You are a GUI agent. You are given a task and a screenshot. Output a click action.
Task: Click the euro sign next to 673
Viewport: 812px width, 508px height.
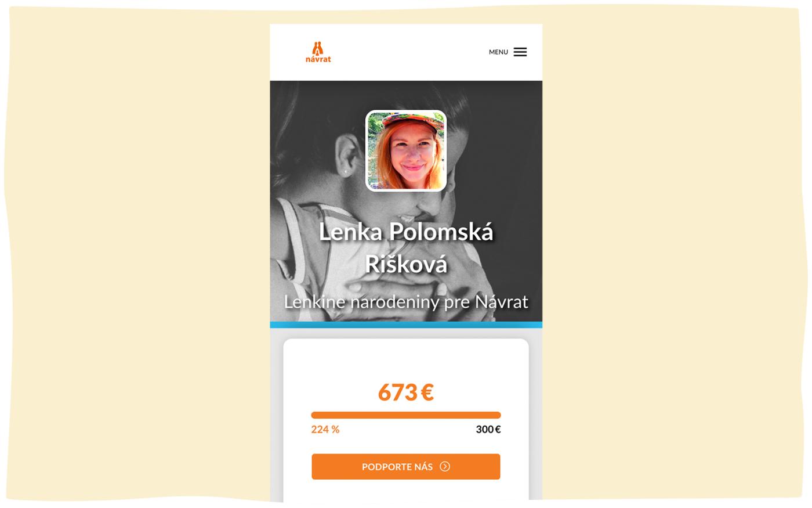pyautogui.click(x=427, y=392)
